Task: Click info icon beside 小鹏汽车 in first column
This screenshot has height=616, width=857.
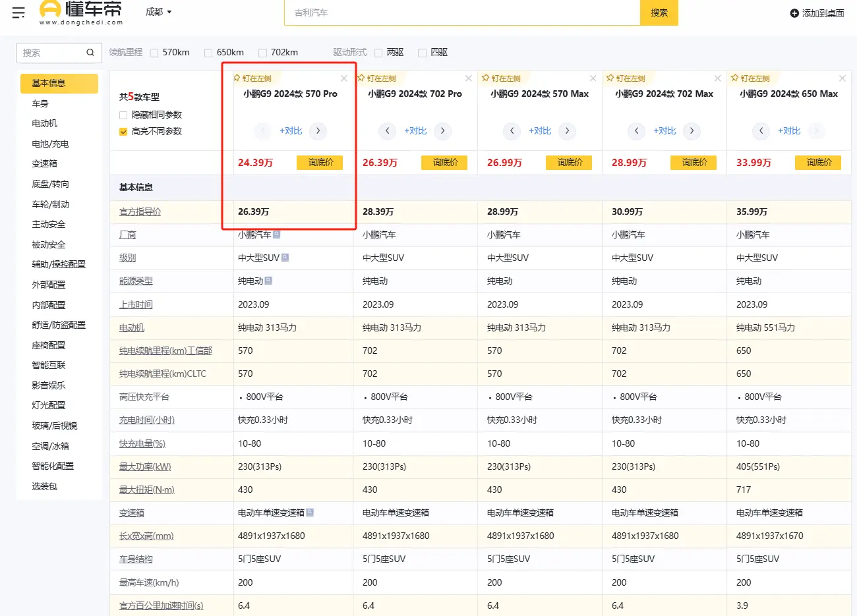Action: (x=277, y=235)
